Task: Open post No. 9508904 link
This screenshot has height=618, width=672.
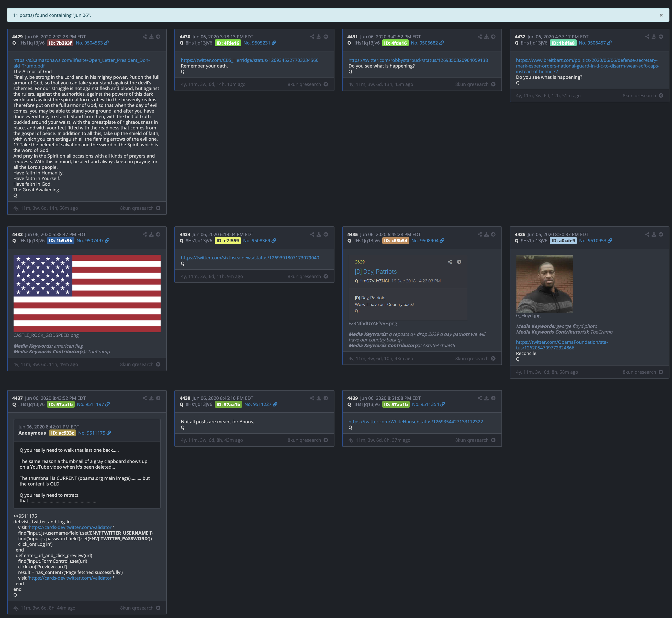Action: [425, 240]
